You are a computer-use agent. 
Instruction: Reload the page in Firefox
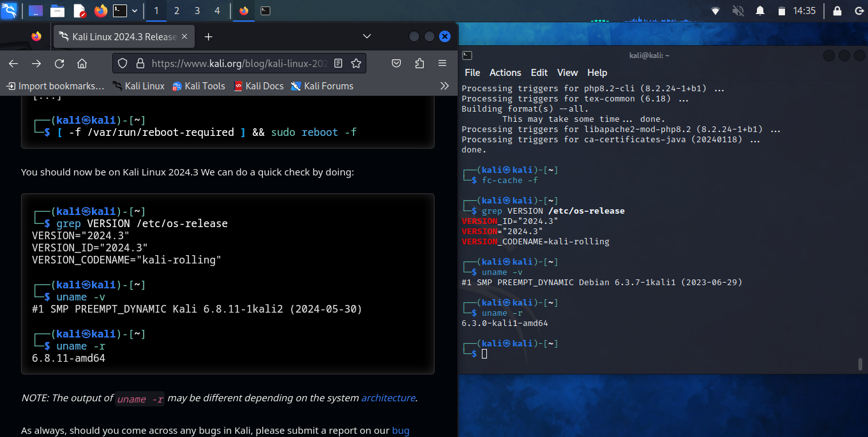(x=59, y=63)
